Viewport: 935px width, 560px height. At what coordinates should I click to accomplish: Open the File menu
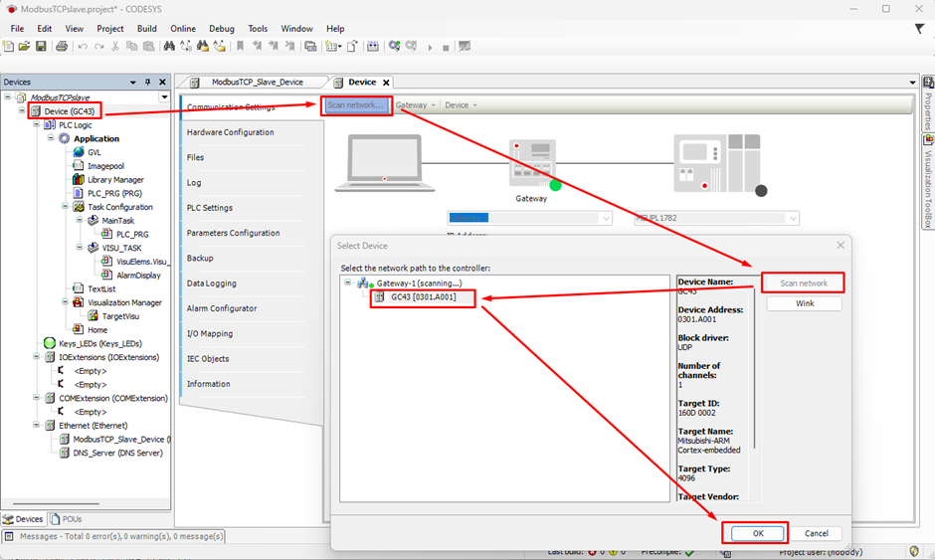click(17, 29)
